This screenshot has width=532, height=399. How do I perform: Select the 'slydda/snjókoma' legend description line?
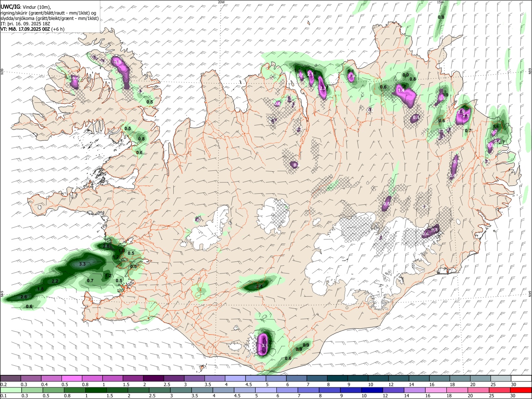49,18
